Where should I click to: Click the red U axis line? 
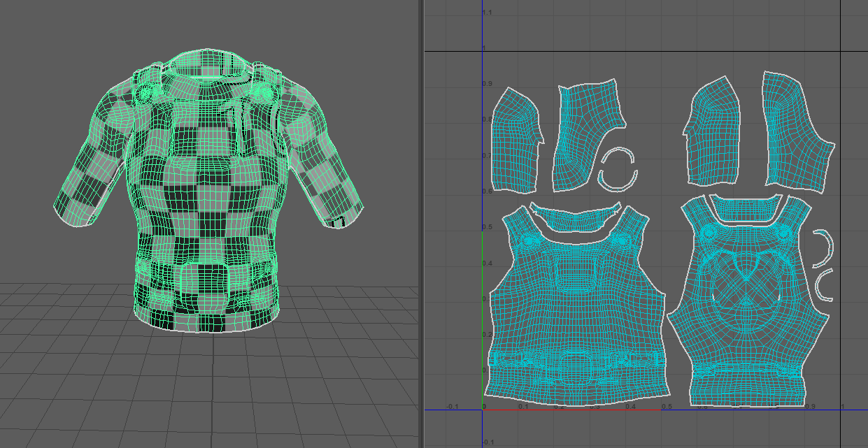pos(572,410)
